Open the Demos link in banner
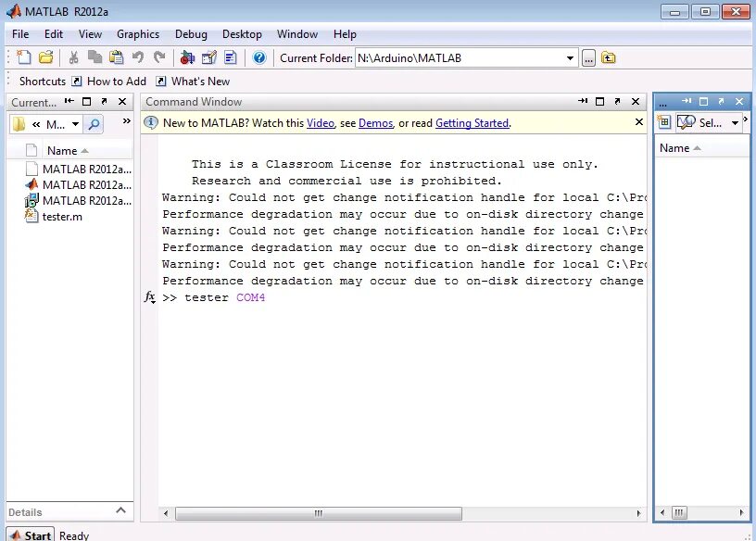 375,123
